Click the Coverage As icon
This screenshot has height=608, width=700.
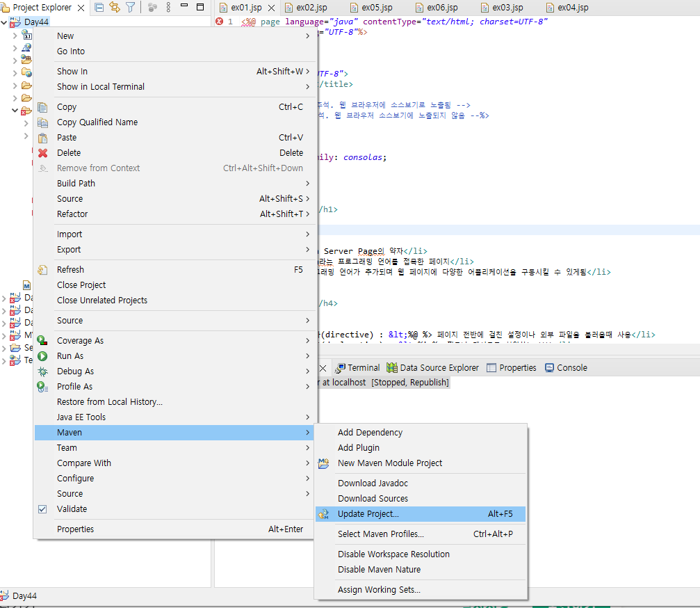point(42,340)
